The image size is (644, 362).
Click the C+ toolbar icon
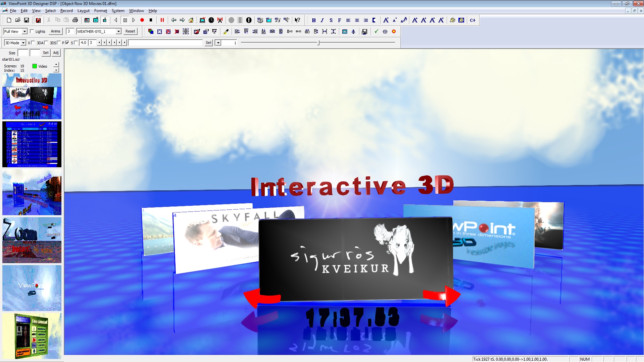pyautogui.click(x=473, y=20)
